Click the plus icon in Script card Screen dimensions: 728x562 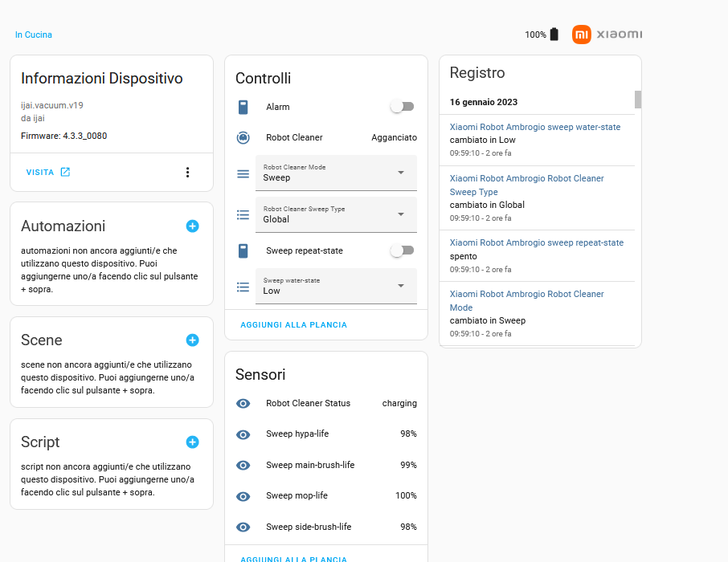coord(192,442)
